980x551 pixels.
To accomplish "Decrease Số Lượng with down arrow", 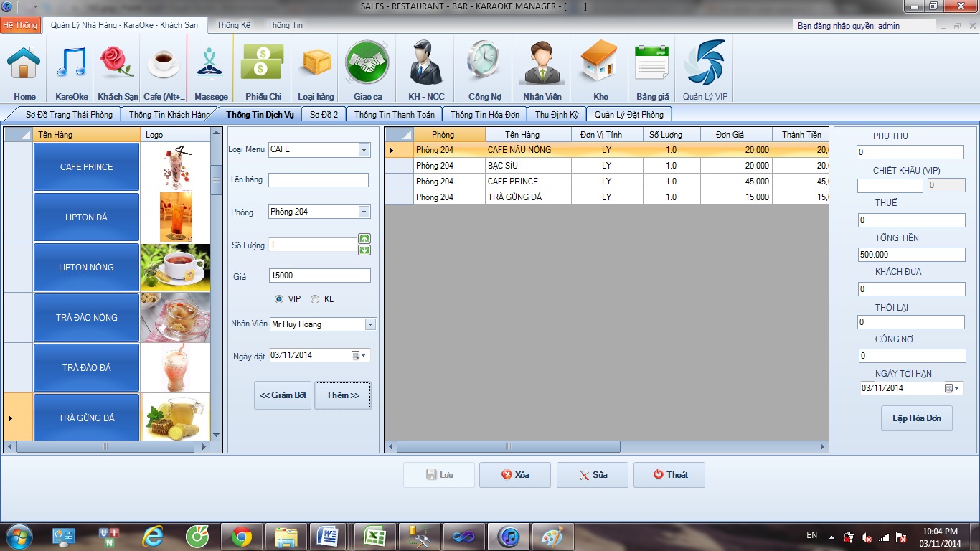I will [364, 250].
